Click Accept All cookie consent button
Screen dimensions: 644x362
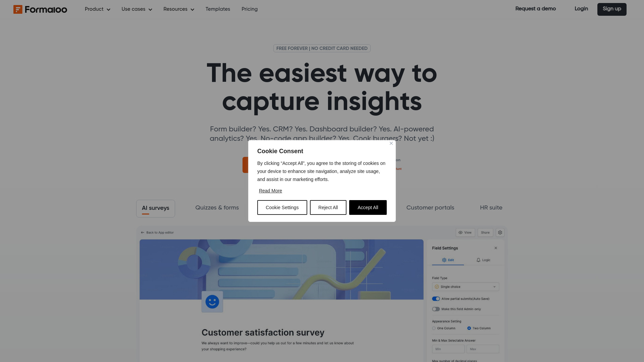[x=368, y=207]
